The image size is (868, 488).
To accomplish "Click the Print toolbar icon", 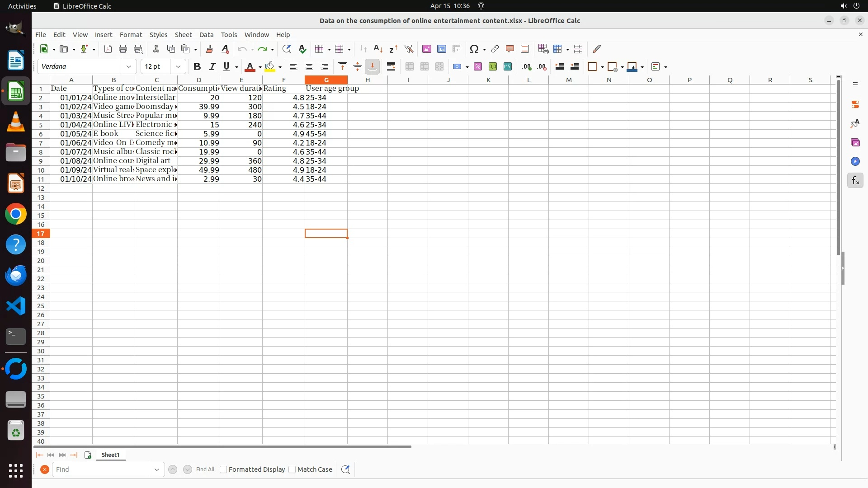I will pos(123,49).
